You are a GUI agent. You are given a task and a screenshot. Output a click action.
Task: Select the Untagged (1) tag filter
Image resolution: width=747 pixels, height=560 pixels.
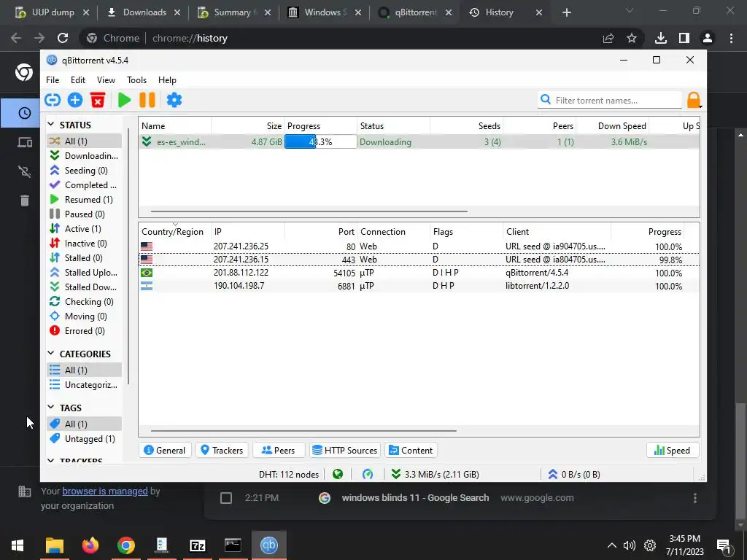(85, 438)
